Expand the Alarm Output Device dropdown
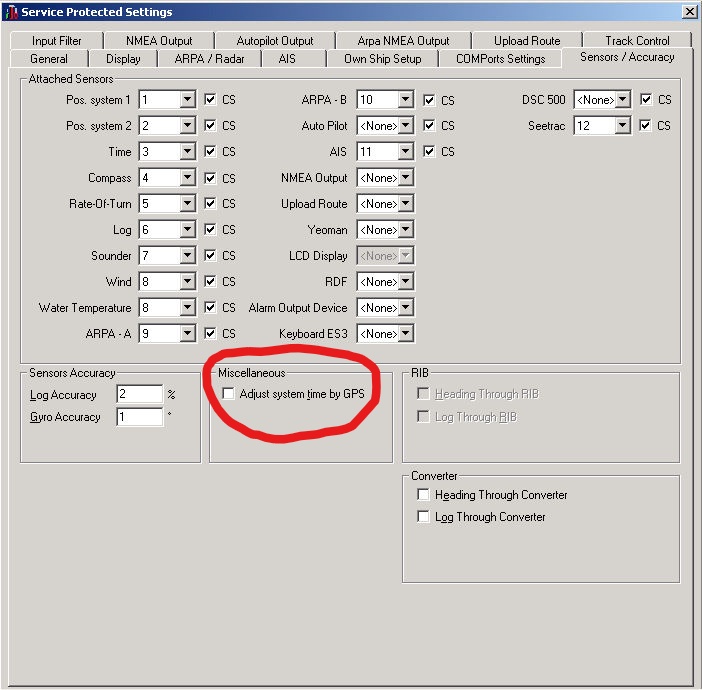 405,308
